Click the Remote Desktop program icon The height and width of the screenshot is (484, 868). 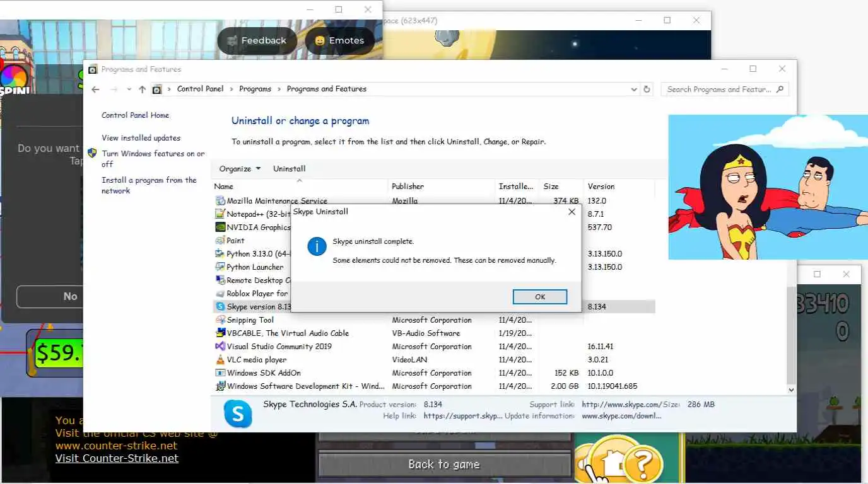220,280
